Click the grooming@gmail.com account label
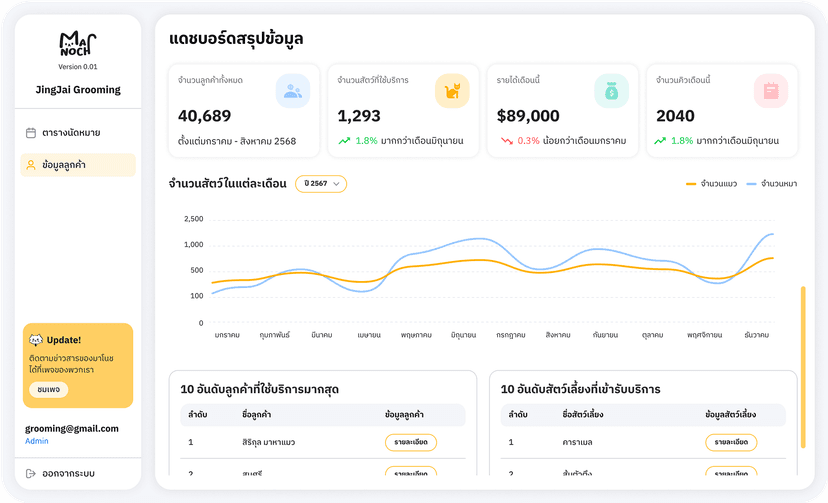 (72, 428)
